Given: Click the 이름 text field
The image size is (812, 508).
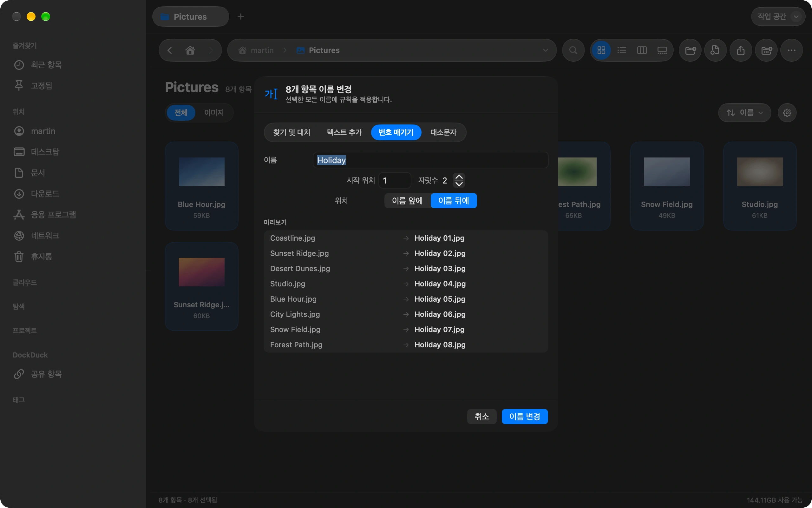Looking at the screenshot, I should [430, 160].
